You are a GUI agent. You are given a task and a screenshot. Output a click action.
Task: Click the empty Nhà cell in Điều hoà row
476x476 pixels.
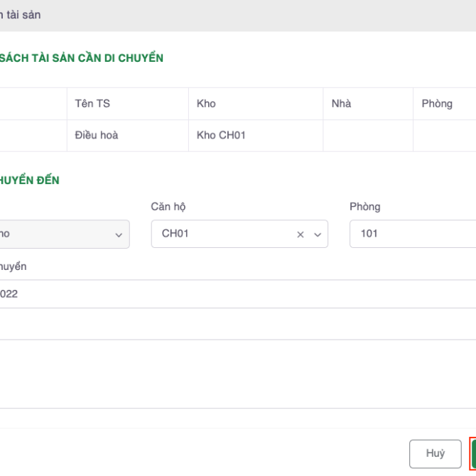(367, 135)
